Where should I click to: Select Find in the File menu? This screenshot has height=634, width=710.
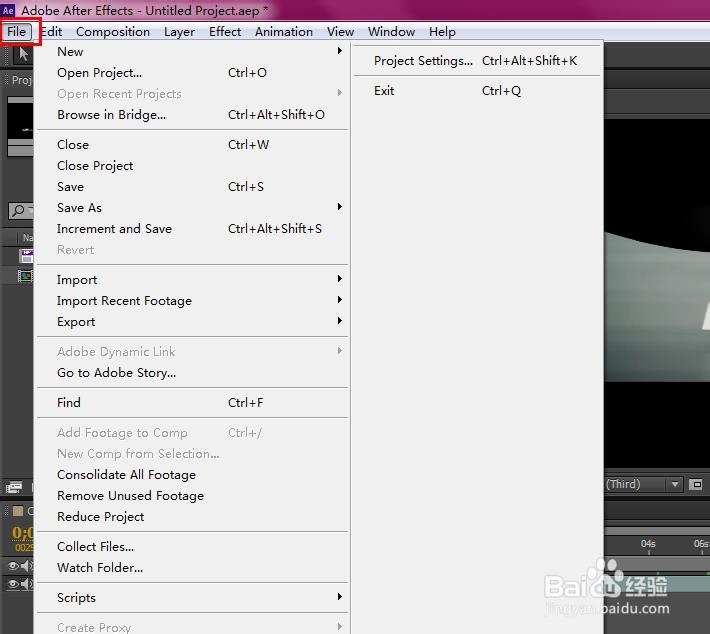click(x=192, y=403)
